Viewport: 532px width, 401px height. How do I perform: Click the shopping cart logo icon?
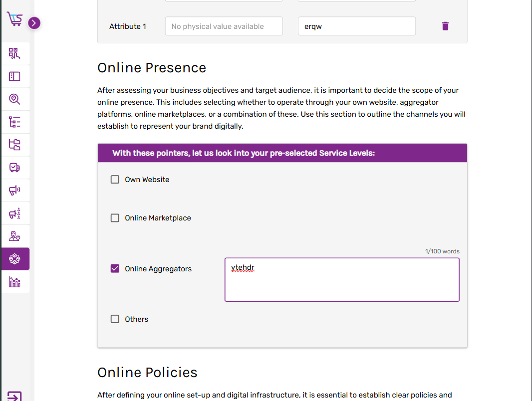[x=14, y=19]
